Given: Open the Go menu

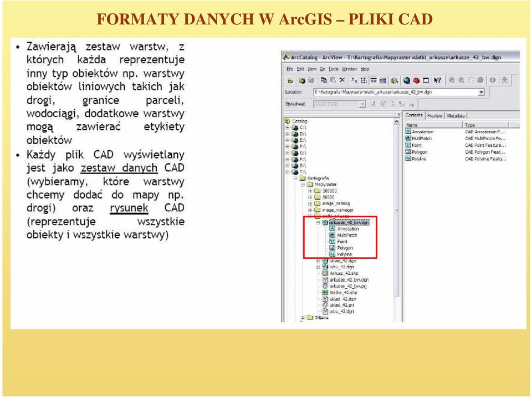Looking at the screenshot, I should (x=323, y=69).
